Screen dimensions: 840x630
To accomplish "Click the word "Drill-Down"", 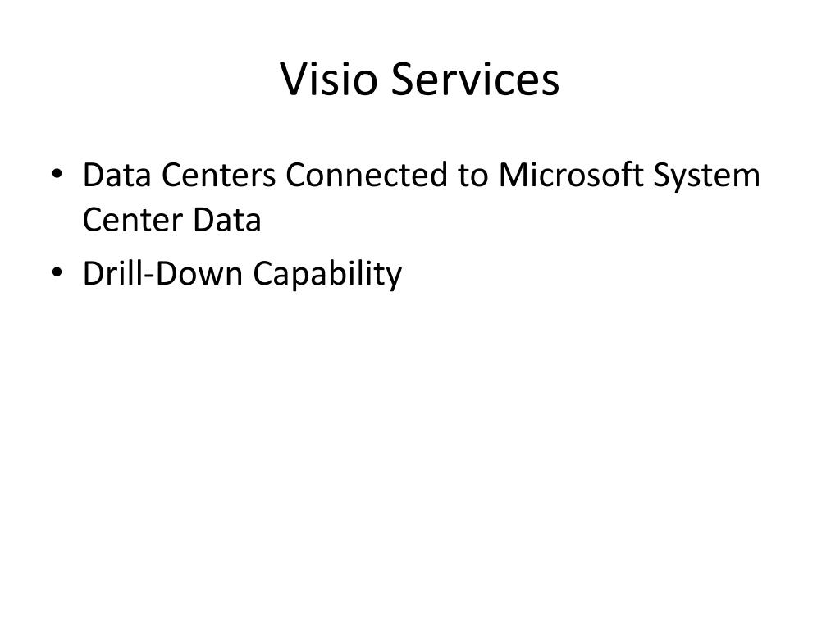I will [x=163, y=273].
